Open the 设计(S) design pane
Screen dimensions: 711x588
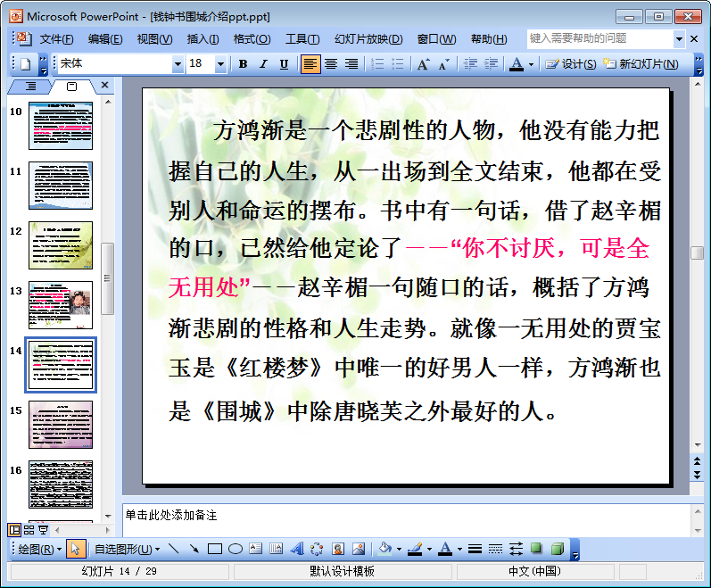[570, 64]
